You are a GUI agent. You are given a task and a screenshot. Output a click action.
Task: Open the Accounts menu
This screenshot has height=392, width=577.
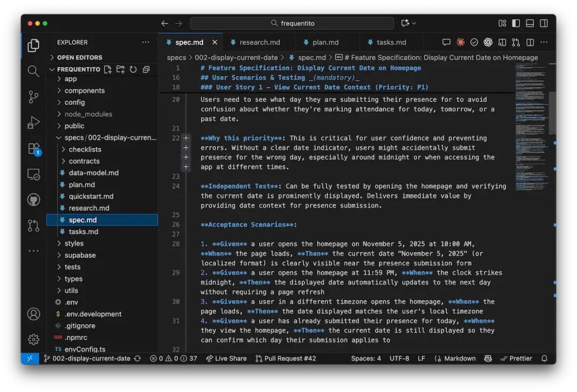(34, 313)
